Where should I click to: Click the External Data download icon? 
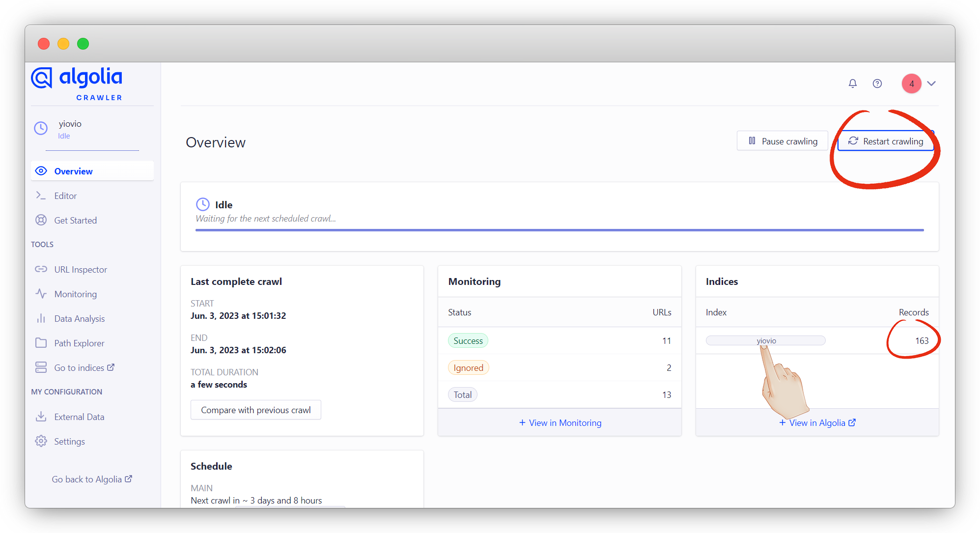click(41, 417)
